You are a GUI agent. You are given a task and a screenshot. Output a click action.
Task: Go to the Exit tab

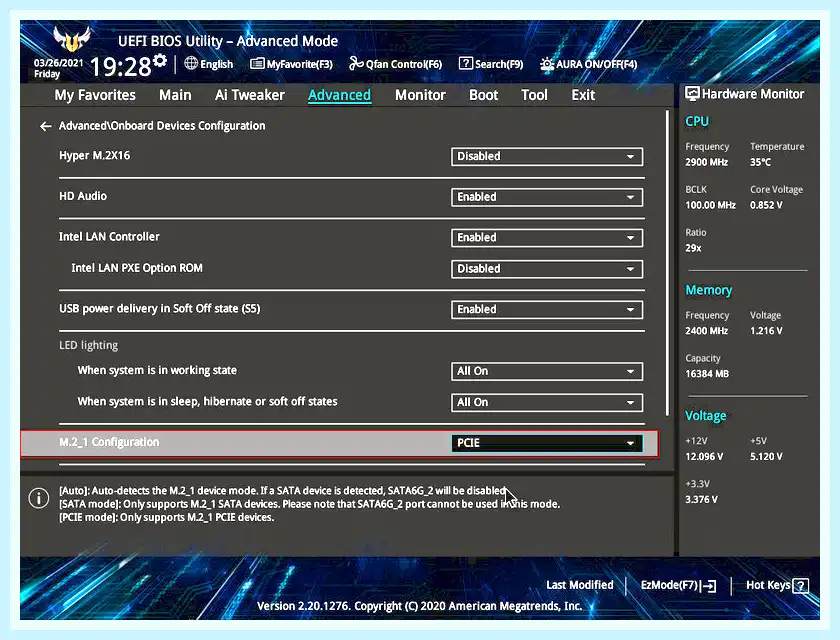coord(583,95)
